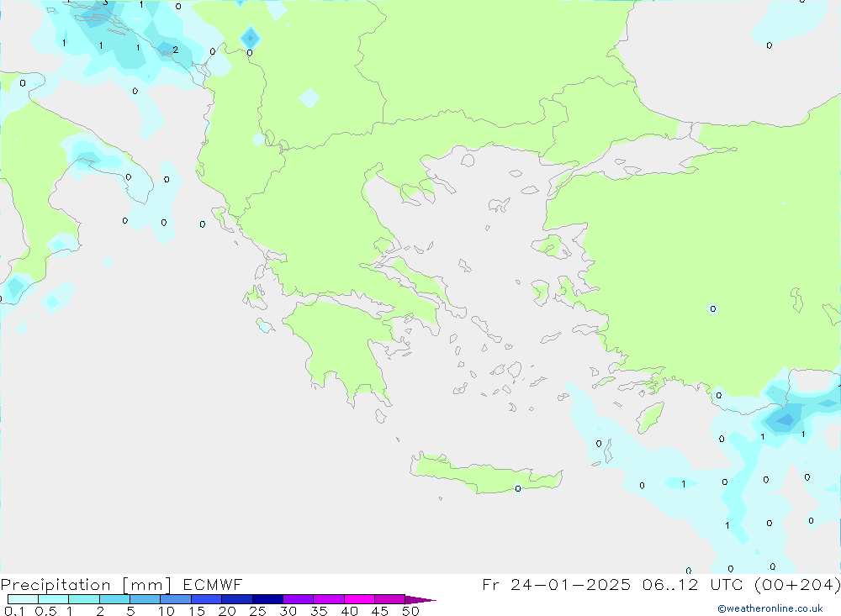Click the small blue diamond precipitation cell over Serbia
This screenshot has width=841, height=616.
pyautogui.click(x=250, y=38)
